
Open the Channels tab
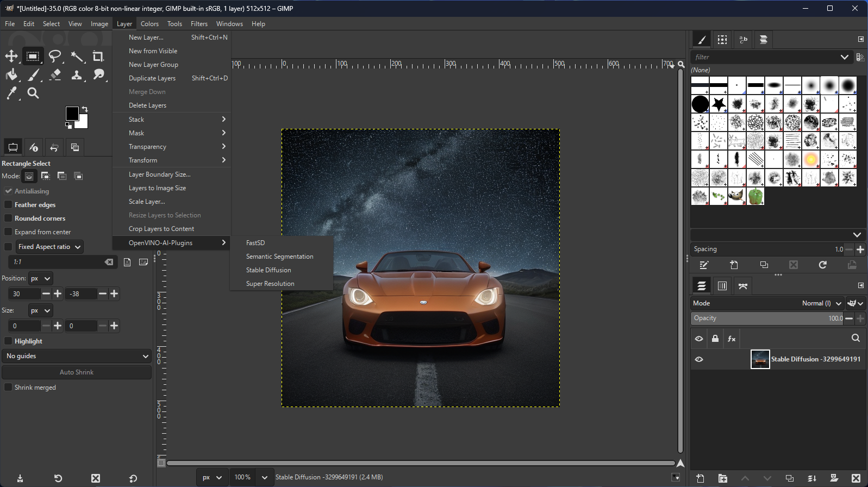(x=722, y=286)
